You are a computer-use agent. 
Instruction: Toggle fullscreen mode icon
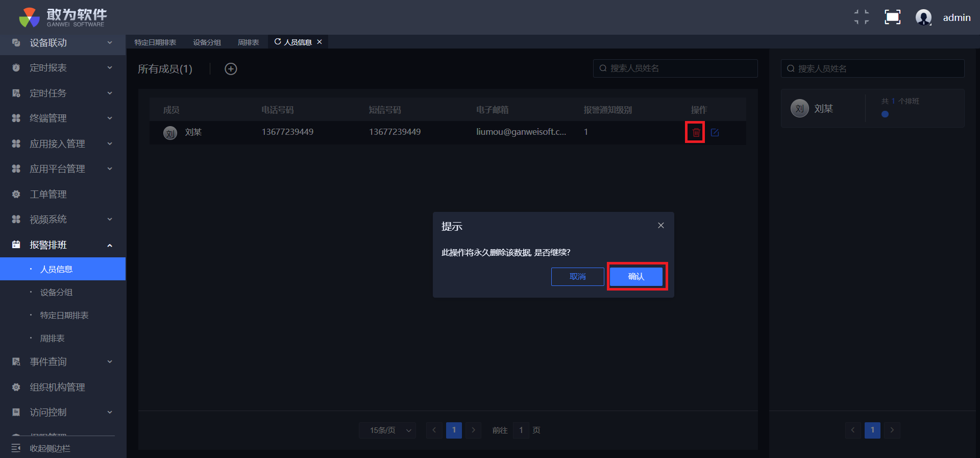(x=892, y=17)
